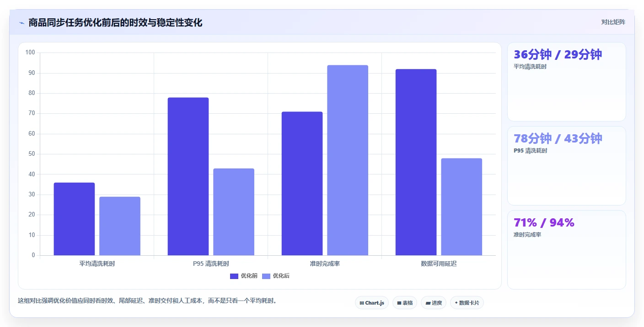The height and width of the screenshot is (327, 644).
Task: Click the 优化后 bar for 数据可用延迟
Action: pos(462,207)
